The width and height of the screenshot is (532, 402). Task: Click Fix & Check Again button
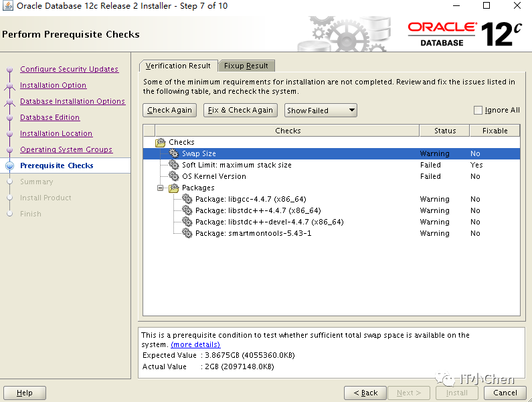click(x=240, y=110)
